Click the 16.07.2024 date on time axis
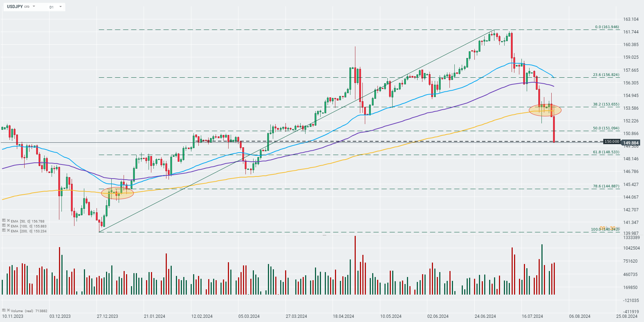Image resolution: width=644 pixels, height=322 pixels. click(532, 316)
